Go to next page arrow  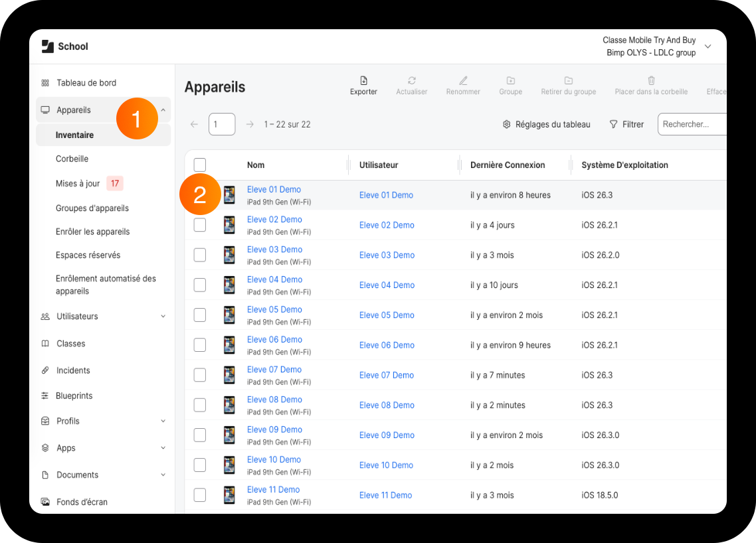[x=250, y=124]
